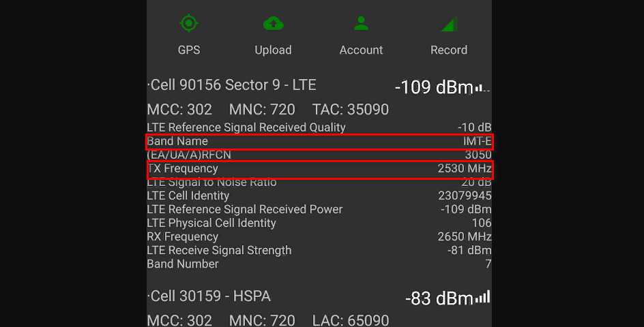Image resolution: width=644 pixels, height=327 pixels.
Task: Click signal bars icon beside -83 dBm
Action: pos(482,298)
